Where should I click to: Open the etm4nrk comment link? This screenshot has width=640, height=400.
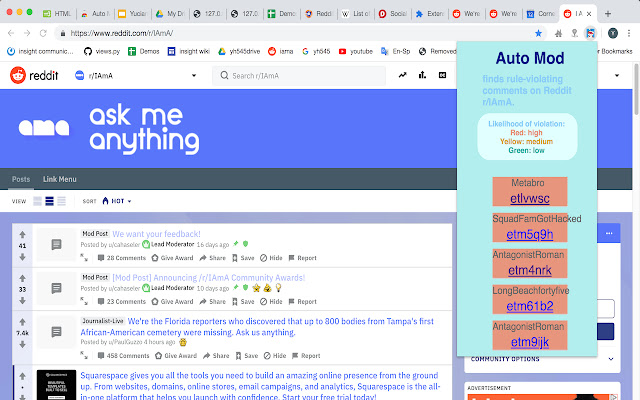coord(530,270)
